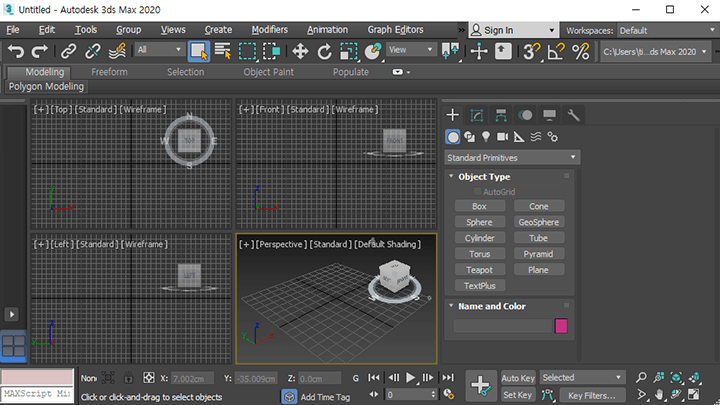Viewport: 720px width, 405px height.
Task: Click the Redo arrow icon
Action: click(x=39, y=51)
